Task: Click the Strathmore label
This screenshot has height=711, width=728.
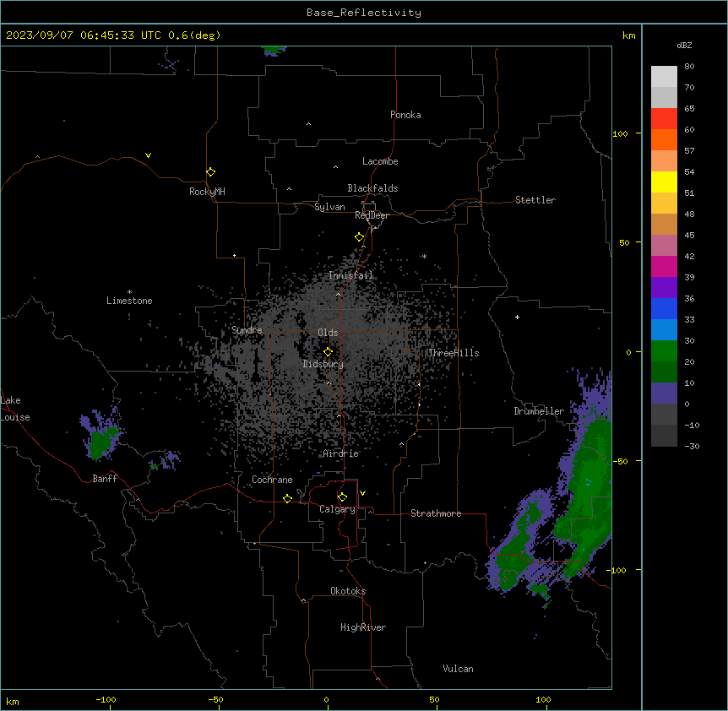Action: click(x=436, y=513)
